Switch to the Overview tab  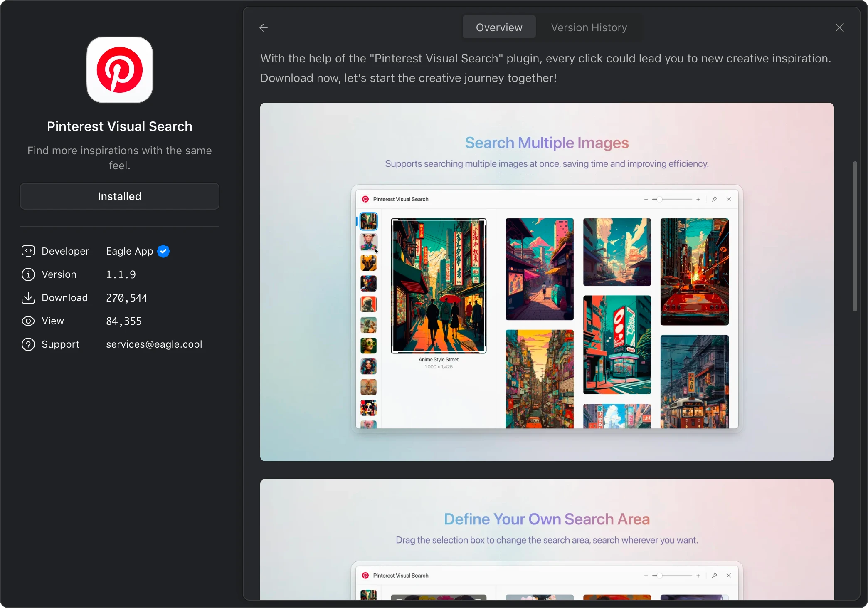[x=499, y=27]
